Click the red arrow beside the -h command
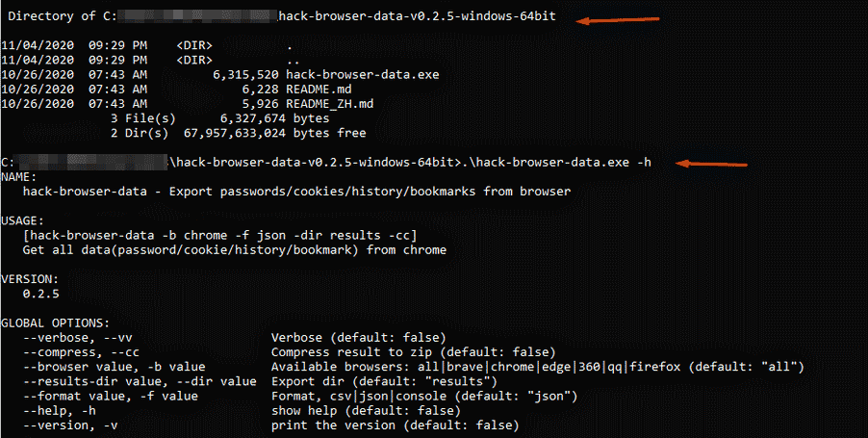 tap(714, 163)
